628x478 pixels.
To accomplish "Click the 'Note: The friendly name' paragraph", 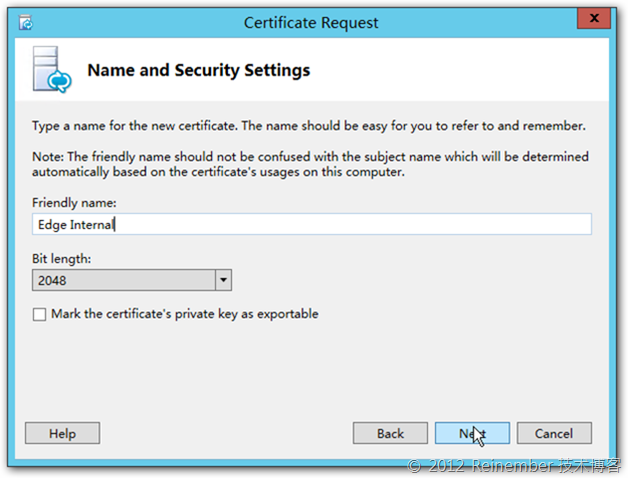I will (x=310, y=164).
